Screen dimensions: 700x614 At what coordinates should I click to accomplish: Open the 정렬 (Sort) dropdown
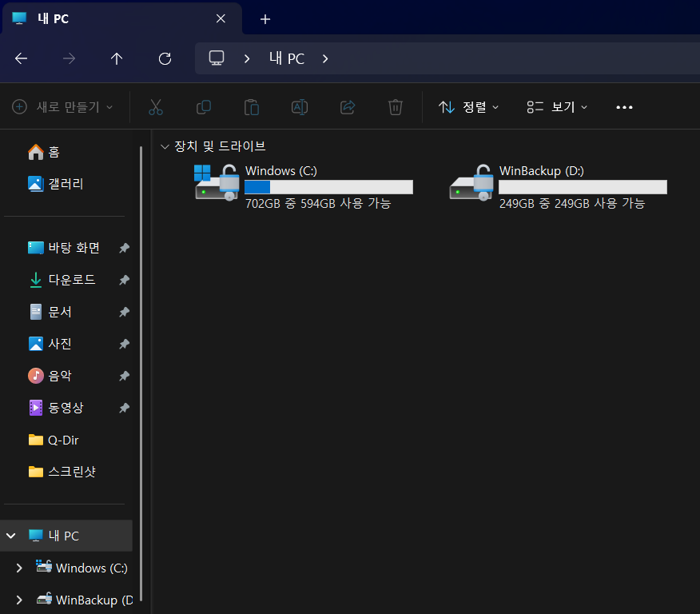point(469,106)
